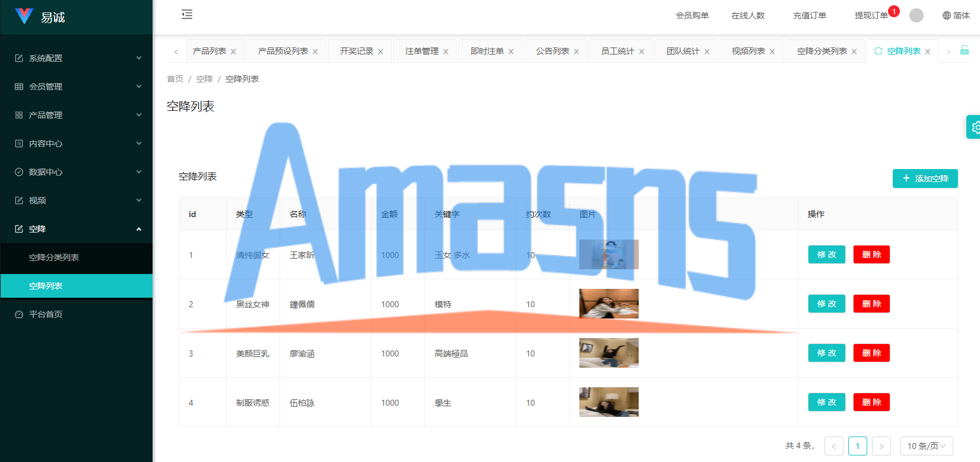Image resolution: width=980 pixels, height=462 pixels.
Task: Close the 公告列表 tab
Action: click(x=576, y=52)
